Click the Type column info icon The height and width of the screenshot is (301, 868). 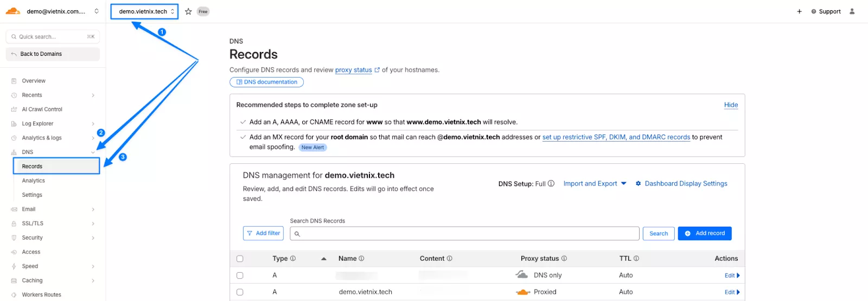293,259
